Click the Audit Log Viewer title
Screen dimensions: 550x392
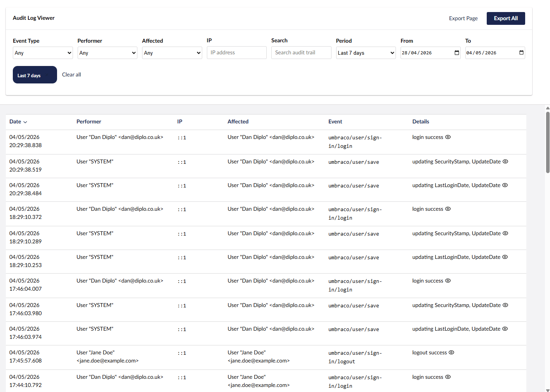click(34, 18)
